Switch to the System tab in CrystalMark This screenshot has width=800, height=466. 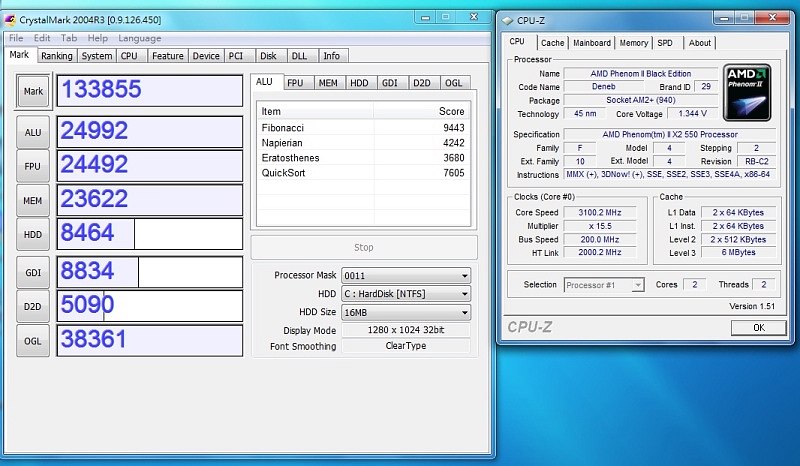pyautogui.click(x=96, y=56)
